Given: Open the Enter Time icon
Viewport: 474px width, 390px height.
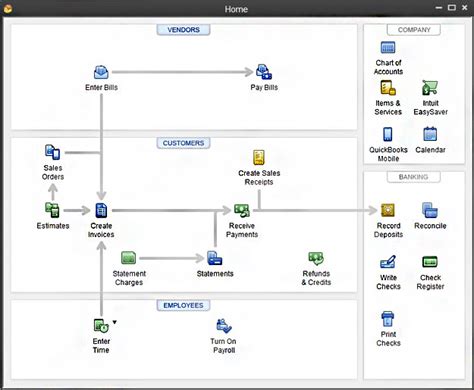Looking at the screenshot, I should [101, 326].
